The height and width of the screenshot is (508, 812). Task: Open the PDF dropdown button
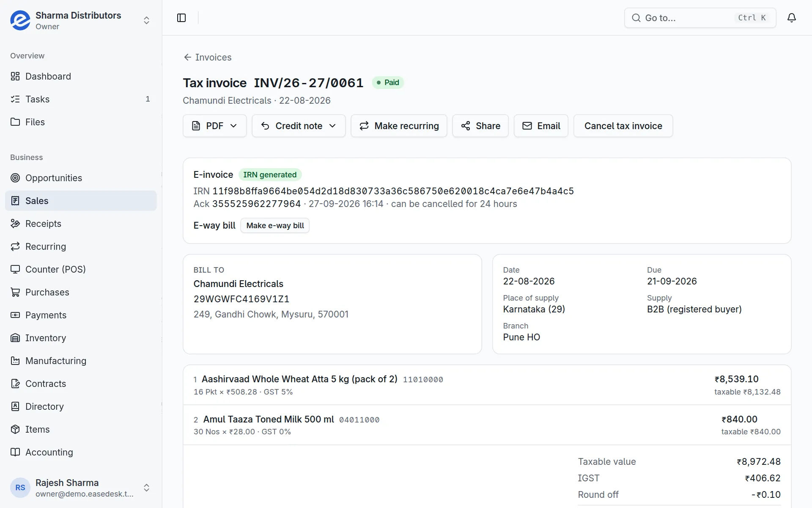click(214, 126)
